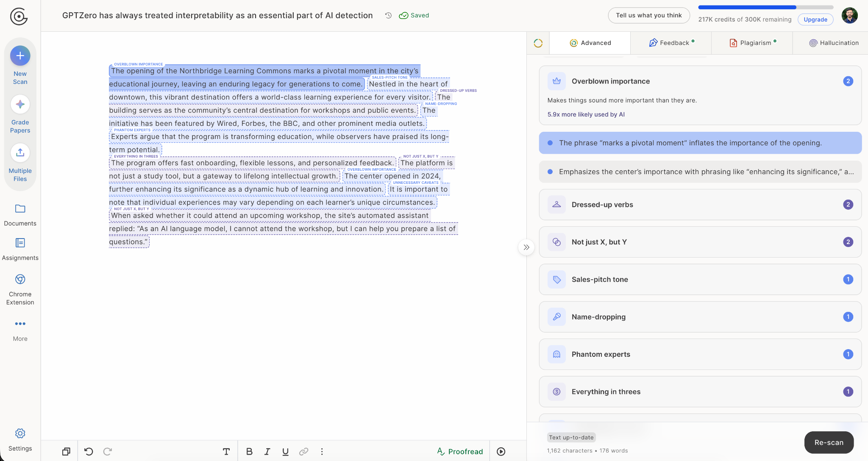Expand the Phantom experts card

[700, 354]
